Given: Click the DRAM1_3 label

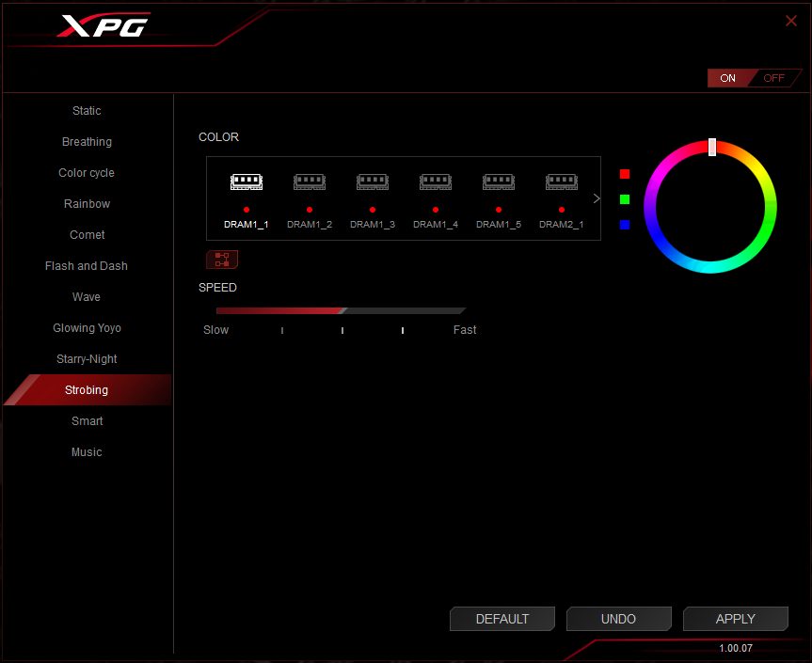Looking at the screenshot, I should pos(373,225).
